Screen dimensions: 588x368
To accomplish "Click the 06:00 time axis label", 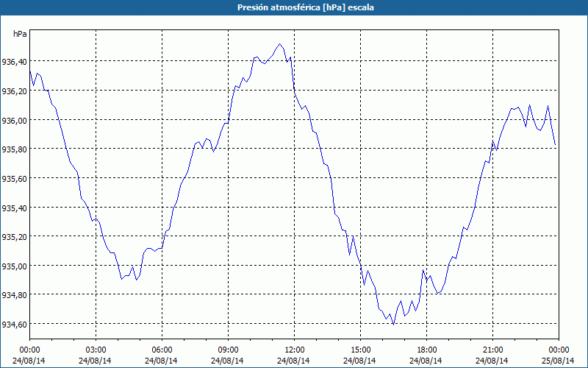I will point(162,350).
